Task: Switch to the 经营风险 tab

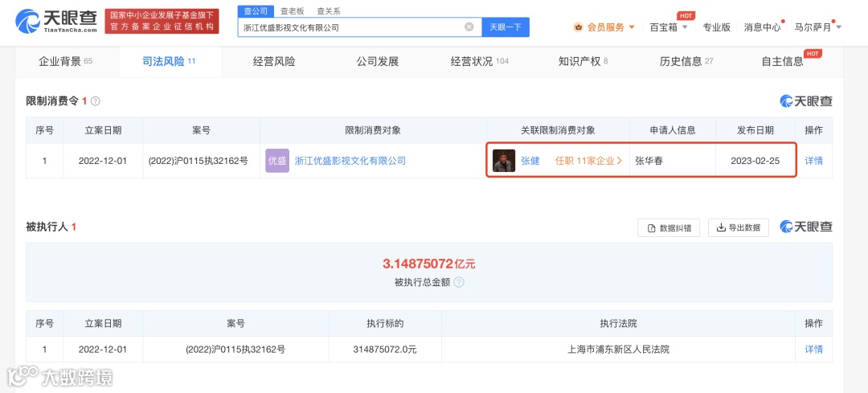Action: coord(274,61)
